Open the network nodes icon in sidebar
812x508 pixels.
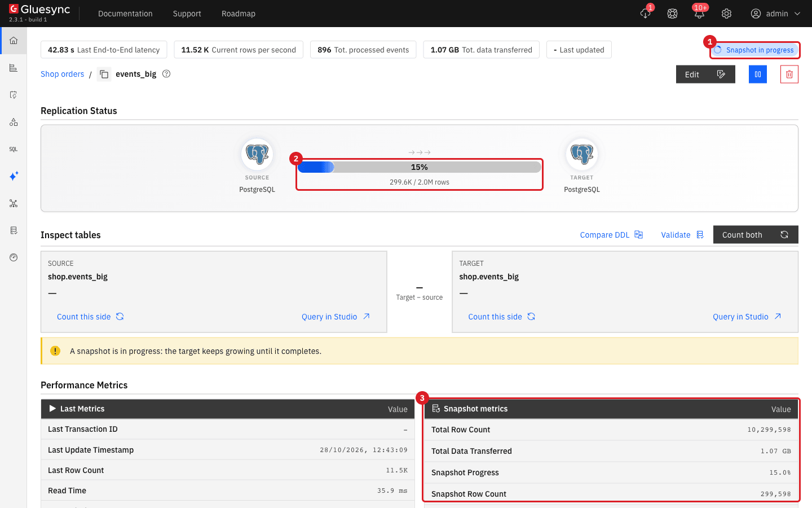point(14,203)
